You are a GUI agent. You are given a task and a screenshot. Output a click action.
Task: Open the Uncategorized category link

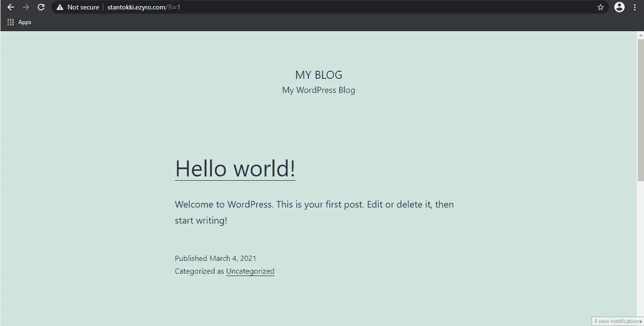coord(250,271)
